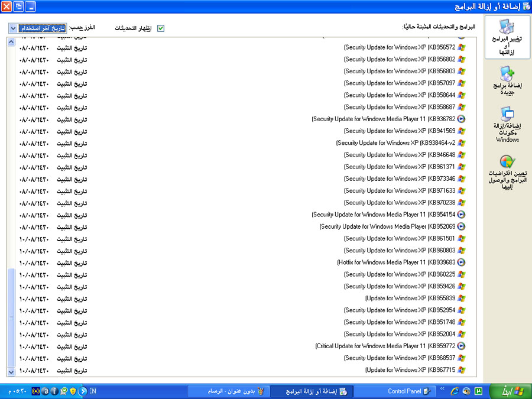Open Set Program Access and Defaults icon

coord(507,172)
